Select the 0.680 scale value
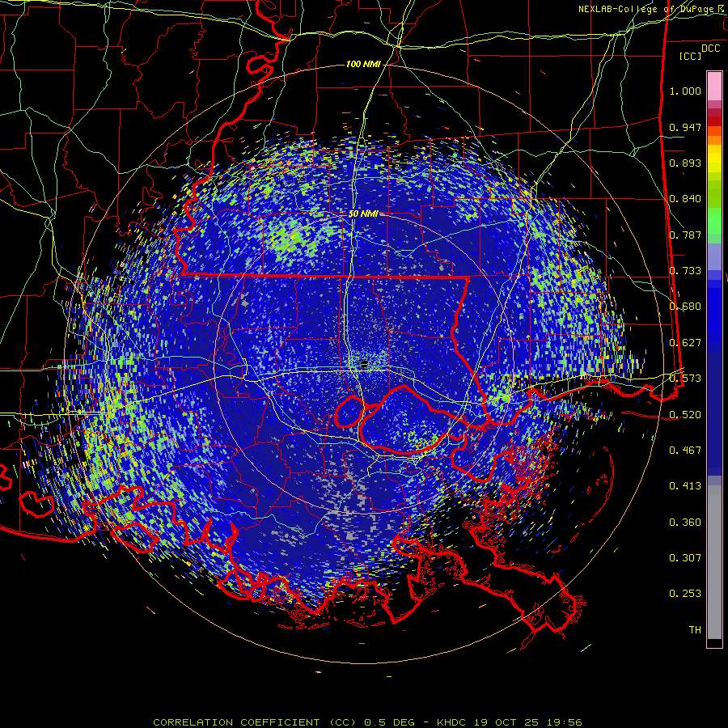 click(685, 307)
